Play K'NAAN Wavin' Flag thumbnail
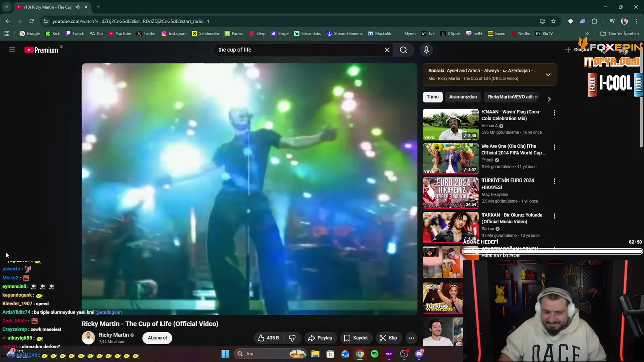 [450, 124]
